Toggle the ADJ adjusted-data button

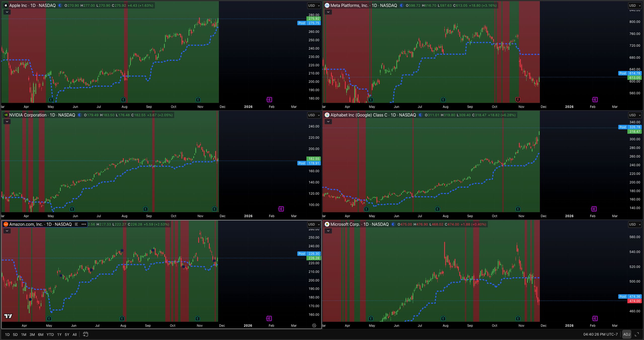[x=626, y=334]
